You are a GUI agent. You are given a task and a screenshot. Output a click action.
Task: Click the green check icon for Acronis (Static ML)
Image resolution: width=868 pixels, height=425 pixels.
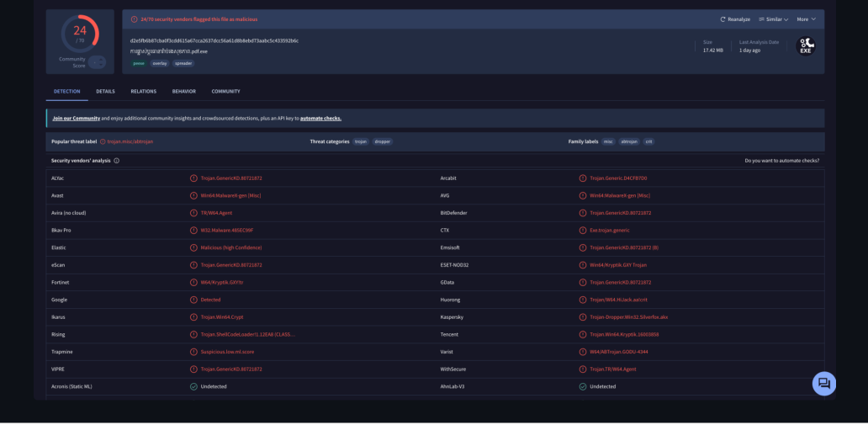pos(193,387)
